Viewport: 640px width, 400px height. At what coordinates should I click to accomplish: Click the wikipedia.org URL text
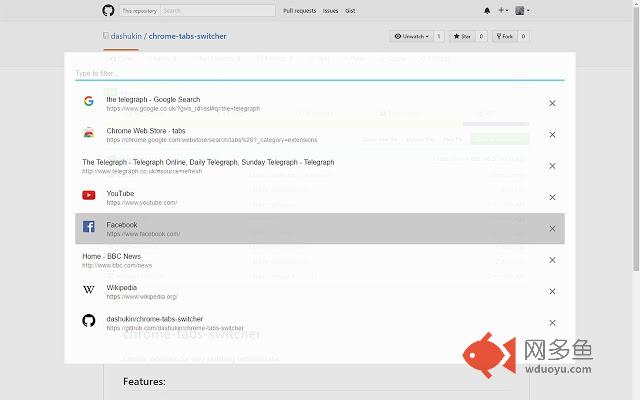tap(142, 297)
